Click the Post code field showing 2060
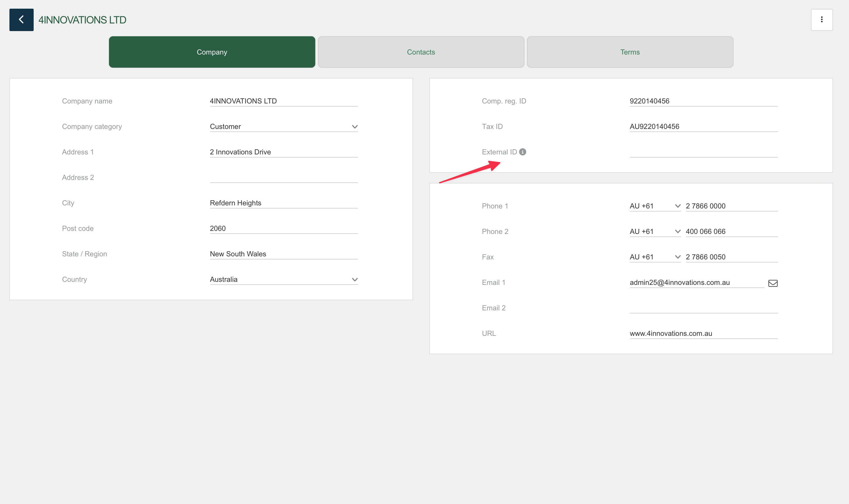The width and height of the screenshot is (849, 504). point(284,228)
